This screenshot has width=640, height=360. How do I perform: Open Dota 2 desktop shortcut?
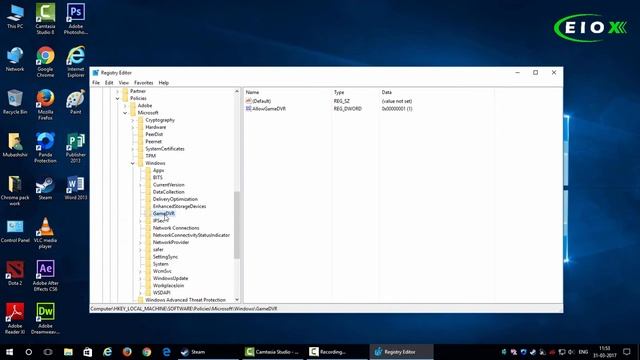(x=15, y=273)
